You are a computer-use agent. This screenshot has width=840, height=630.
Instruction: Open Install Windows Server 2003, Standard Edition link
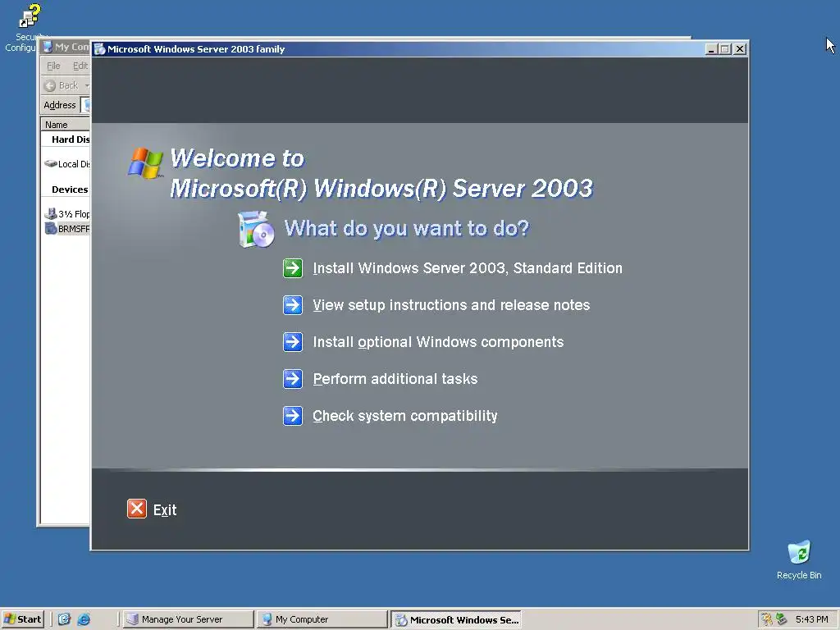point(467,268)
